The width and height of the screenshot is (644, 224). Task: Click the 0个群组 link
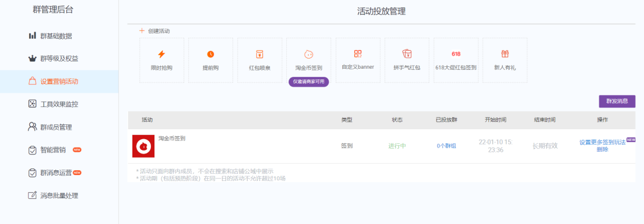click(447, 146)
